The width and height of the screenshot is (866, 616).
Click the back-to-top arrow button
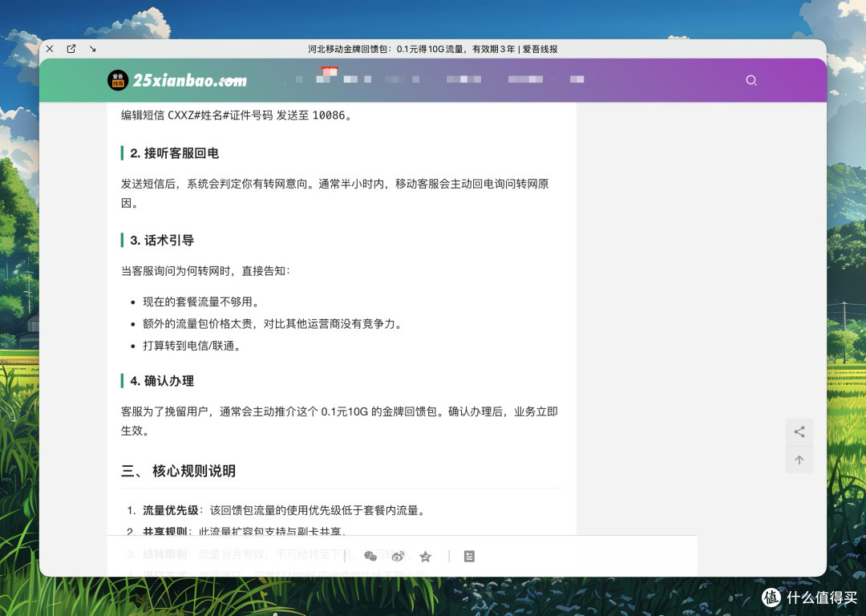click(x=799, y=460)
